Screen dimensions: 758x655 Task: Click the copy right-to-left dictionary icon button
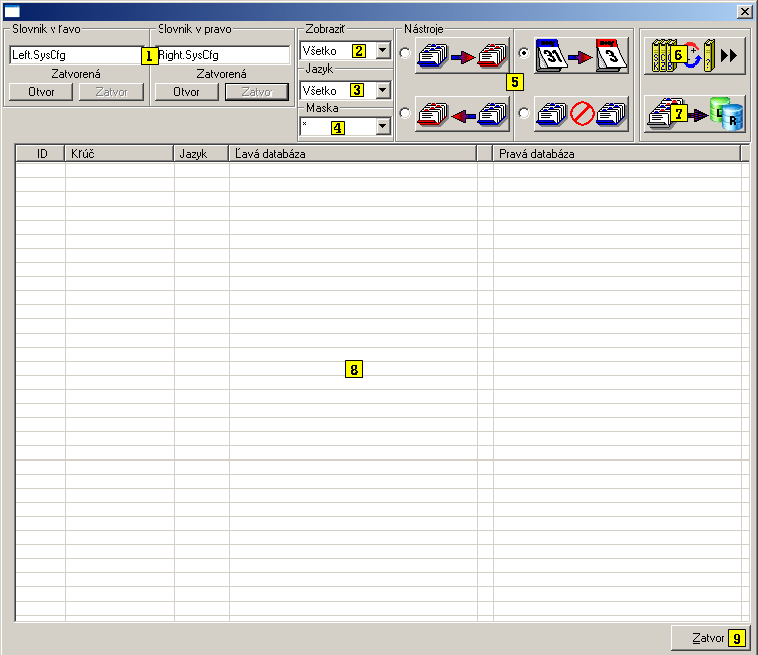click(461, 113)
